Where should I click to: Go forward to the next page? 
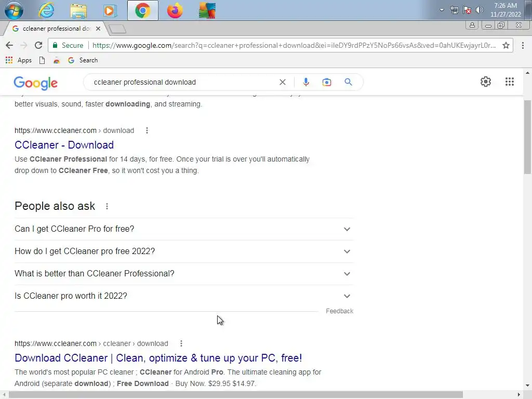(24, 45)
